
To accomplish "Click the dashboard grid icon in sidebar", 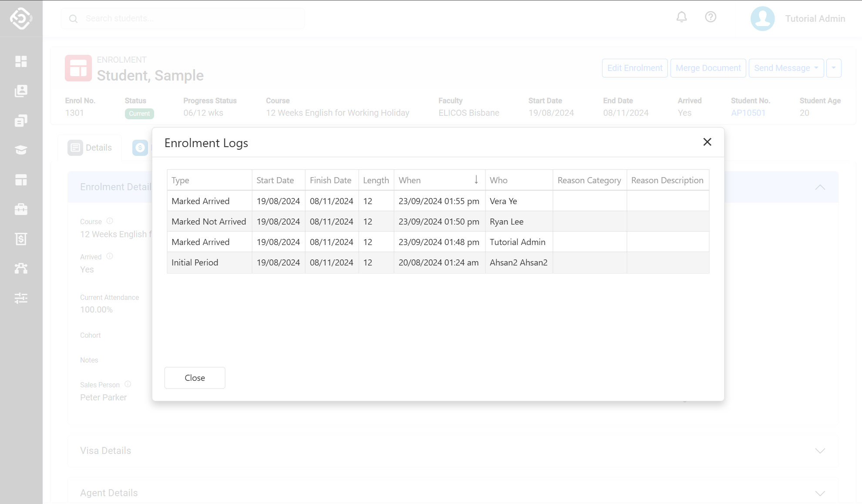I will click(21, 61).
